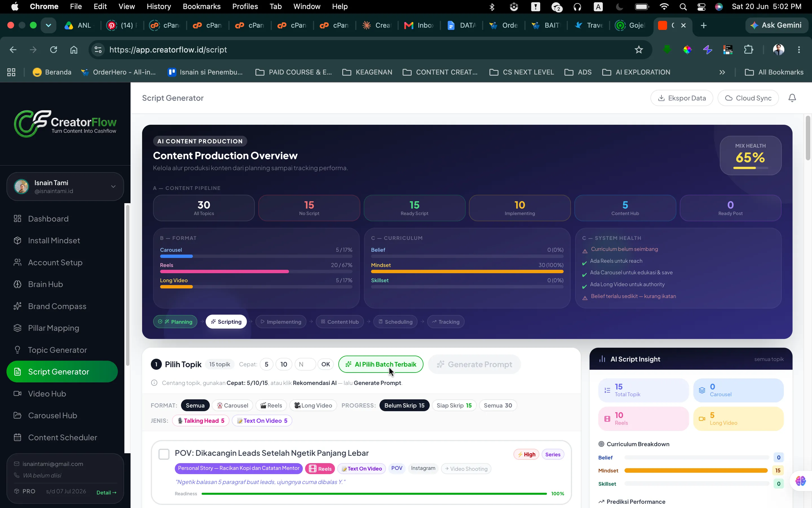Viewport: 812px width, 508px height.
Task: Switch to the Content Hub pipeline step
Action: coord(339,321)
